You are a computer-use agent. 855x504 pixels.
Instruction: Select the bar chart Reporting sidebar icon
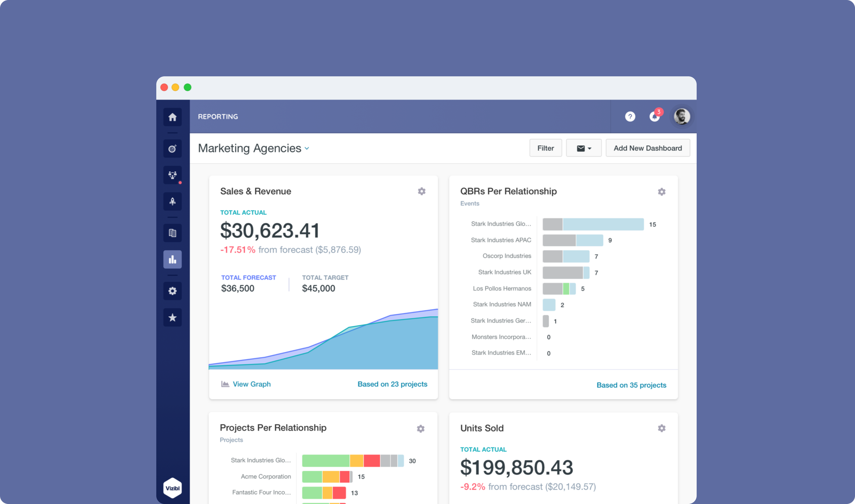click(x=172, y=260)
